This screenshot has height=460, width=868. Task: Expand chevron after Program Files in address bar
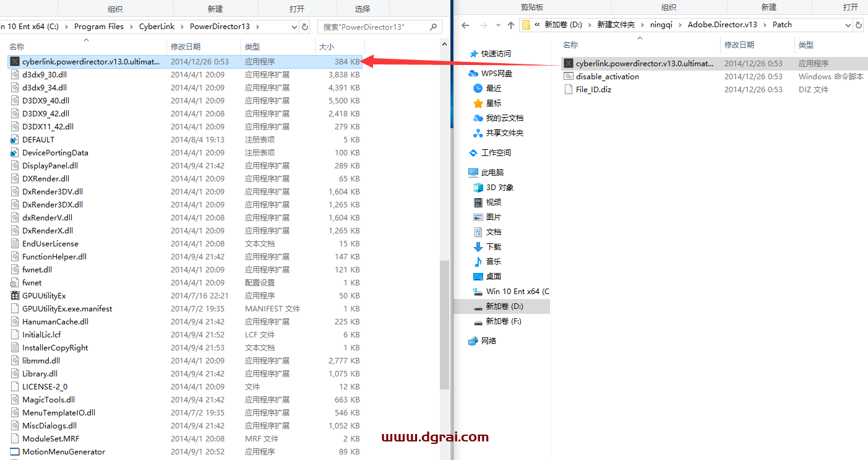(x=131, y=27)
